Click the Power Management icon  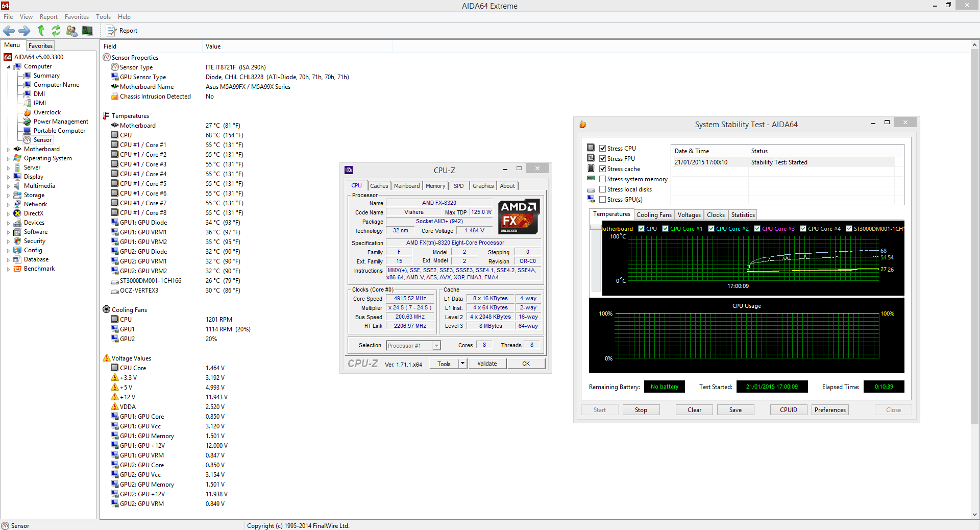pos(28,122)
